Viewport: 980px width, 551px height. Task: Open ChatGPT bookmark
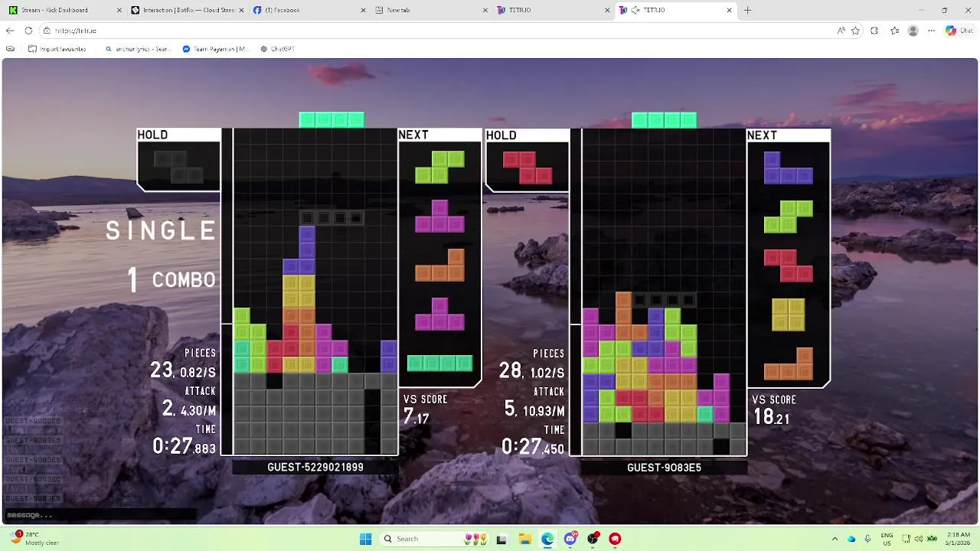point(277,48)
